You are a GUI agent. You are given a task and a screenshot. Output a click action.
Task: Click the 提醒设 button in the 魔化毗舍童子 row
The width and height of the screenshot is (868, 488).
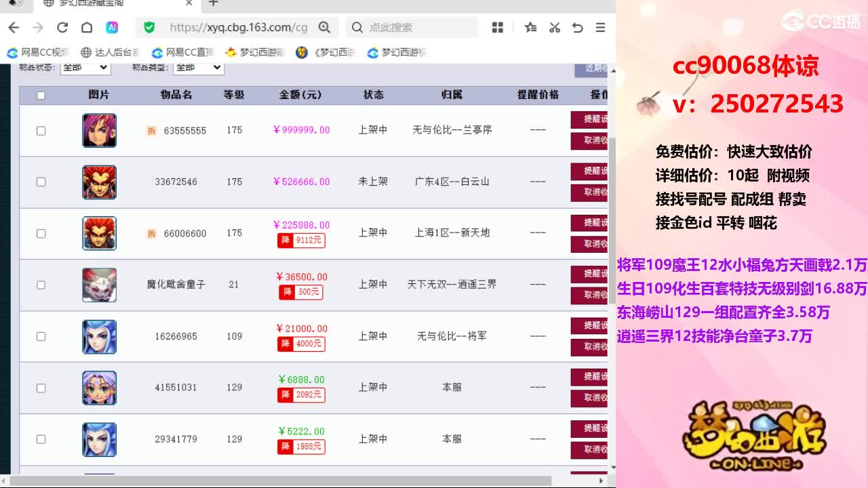coord(589,274)
